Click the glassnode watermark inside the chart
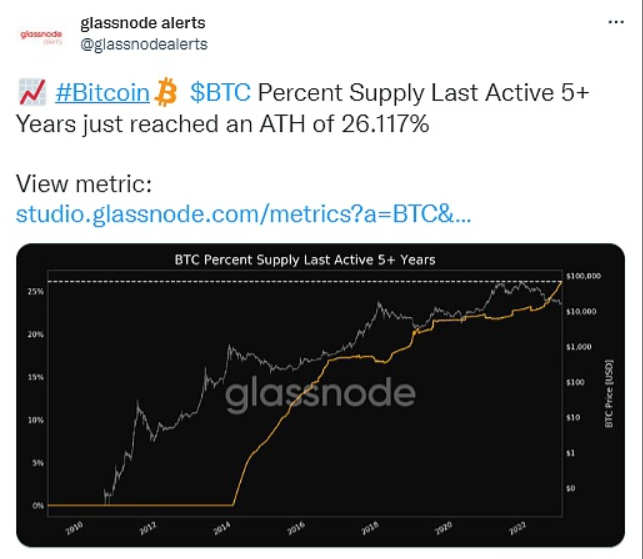The image size is (643, 559). pyautogui.click(x=320, y=395)
